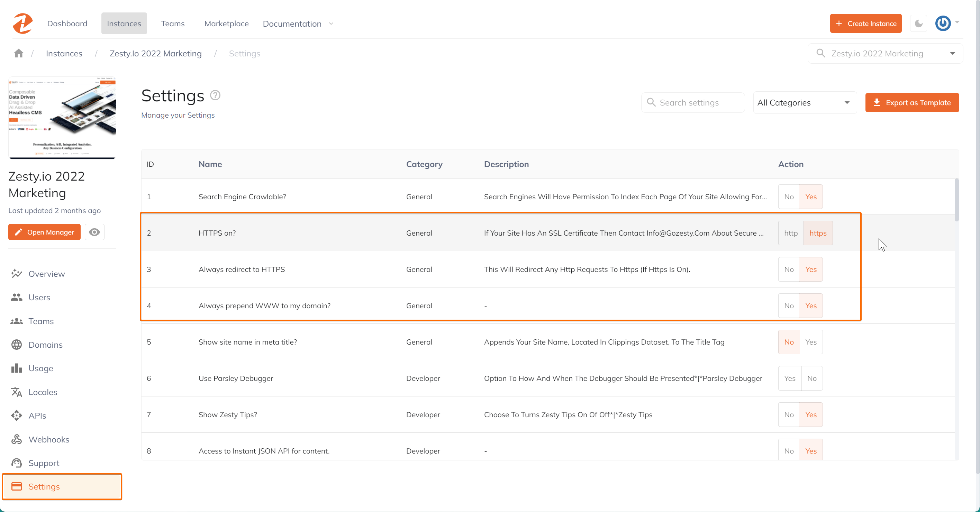This screenshot has width=980, height=512.
Task: Set Show Zesty Tips to No
Action: (x=789, y=415)
